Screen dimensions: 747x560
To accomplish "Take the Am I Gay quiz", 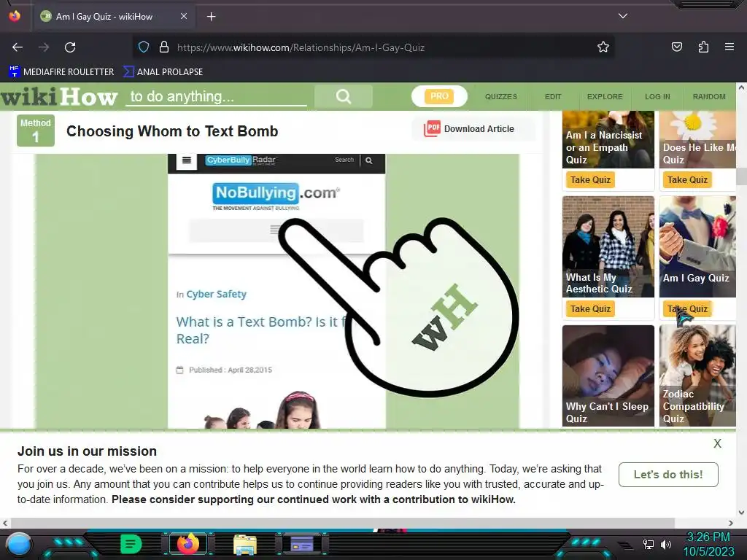I will [x=687, y=309].
